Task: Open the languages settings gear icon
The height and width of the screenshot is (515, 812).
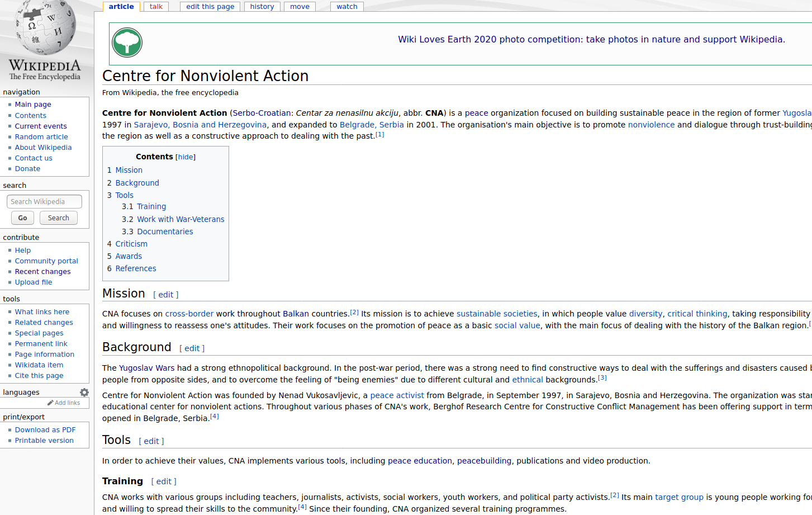Action: click(84, 393)
